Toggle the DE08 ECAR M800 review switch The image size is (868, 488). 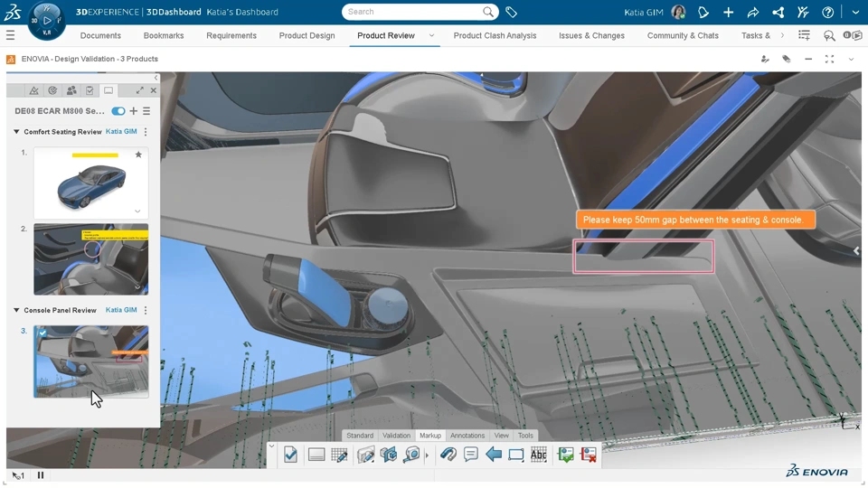(118, 111)
